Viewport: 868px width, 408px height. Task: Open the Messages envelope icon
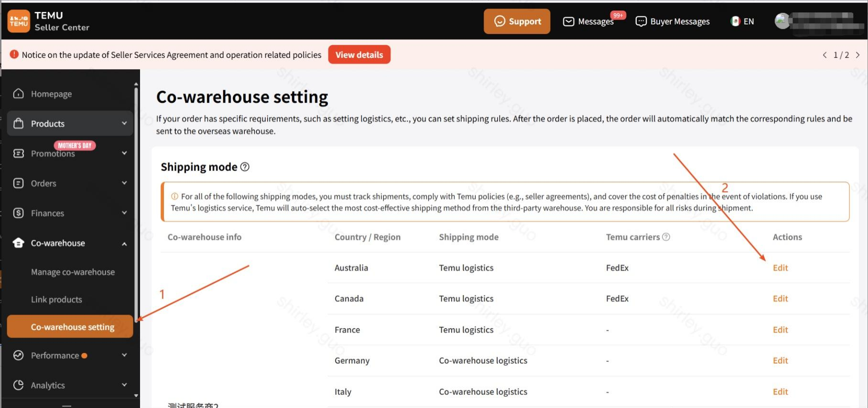coord(568,21)
